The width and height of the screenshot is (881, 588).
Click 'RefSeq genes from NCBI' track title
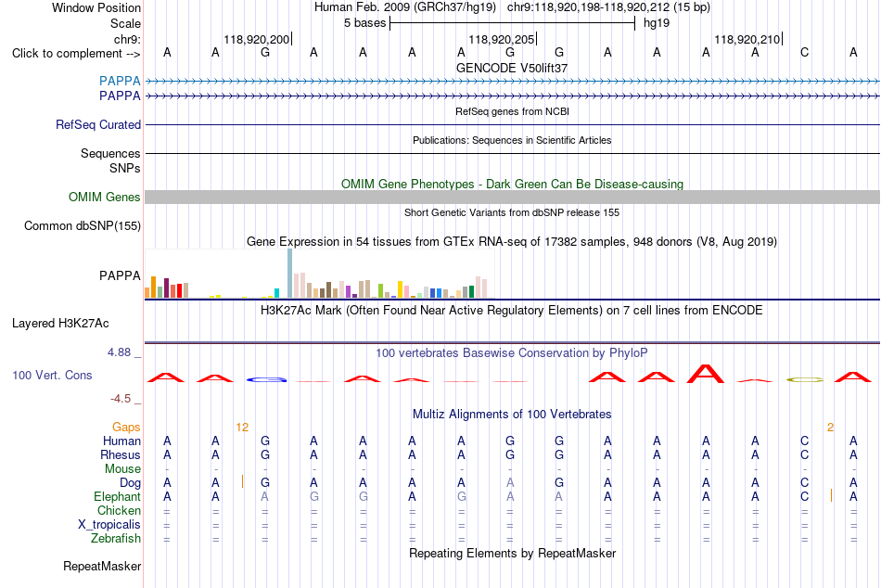pyautogui.click(x=513, y=111)
